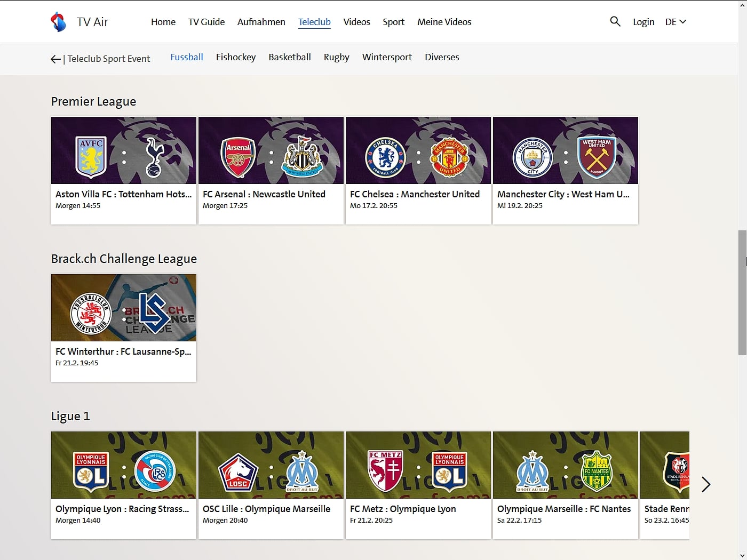
Task: Select the OSC Lille : Olympique Marseille game
Action: point(271,465)
